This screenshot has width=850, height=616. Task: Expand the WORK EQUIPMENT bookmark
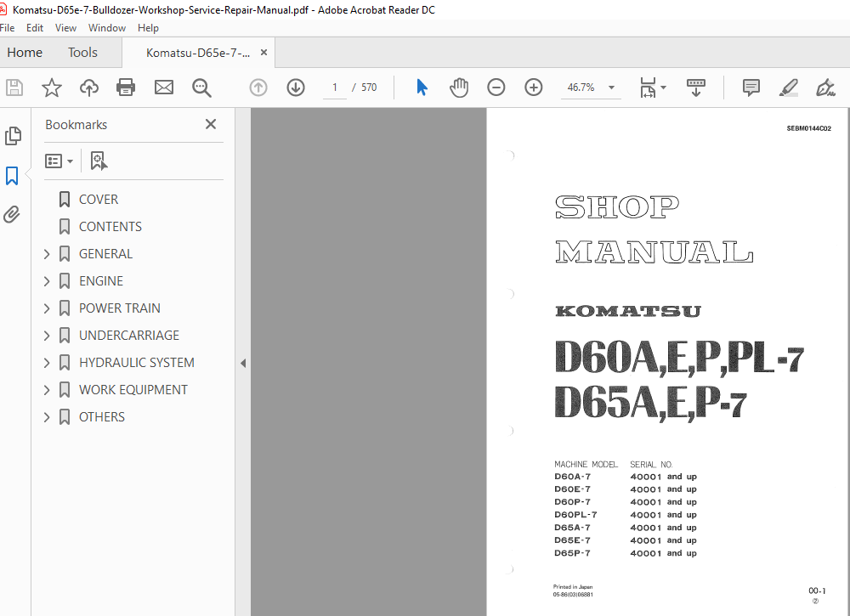[x=47, y=389]
